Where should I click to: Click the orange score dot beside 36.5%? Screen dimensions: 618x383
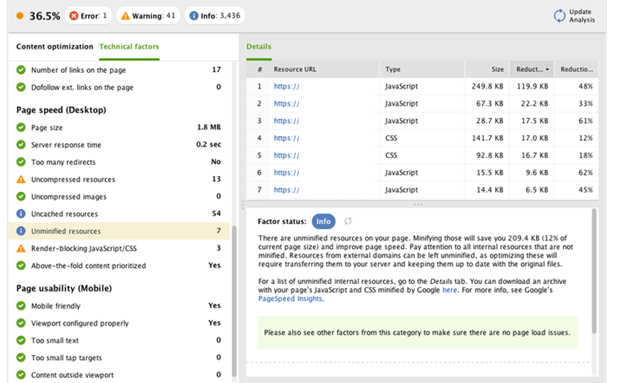coord(20,16)
